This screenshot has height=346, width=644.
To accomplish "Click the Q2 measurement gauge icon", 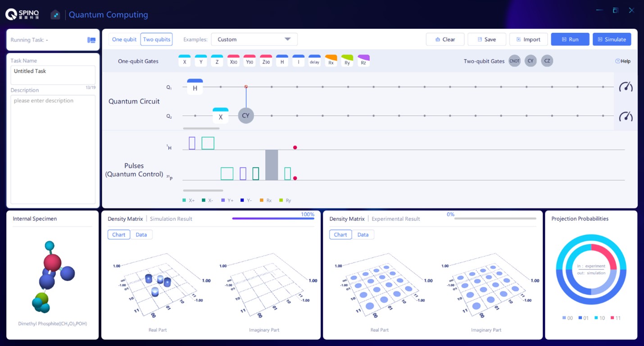I will coord(626,116).
